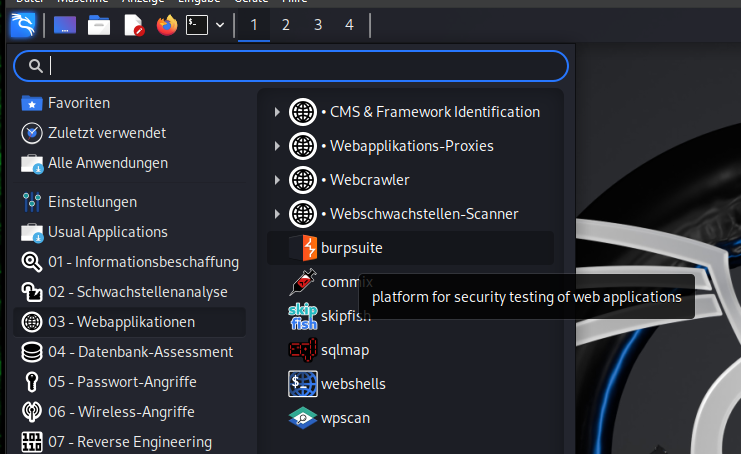Open the file manager from the panel
The height and width of the screenshot is (454, 741).
click(x=99, y=25)
